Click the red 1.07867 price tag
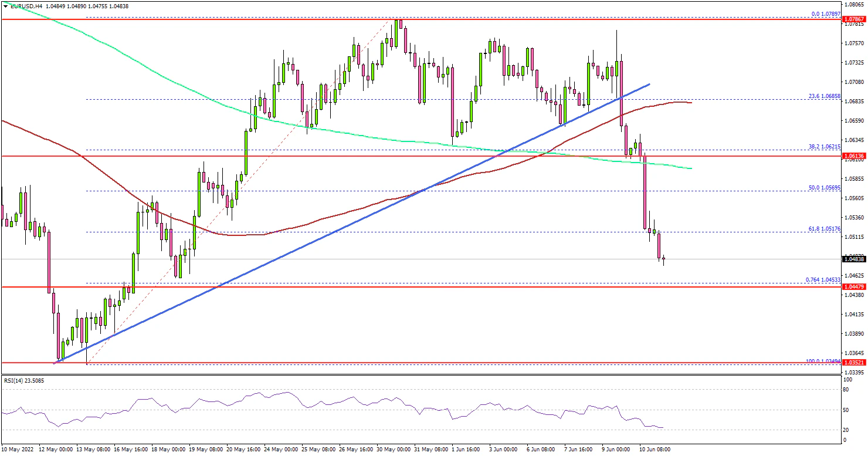The width and height of the screenshot is (868, 456). (852, 19)
